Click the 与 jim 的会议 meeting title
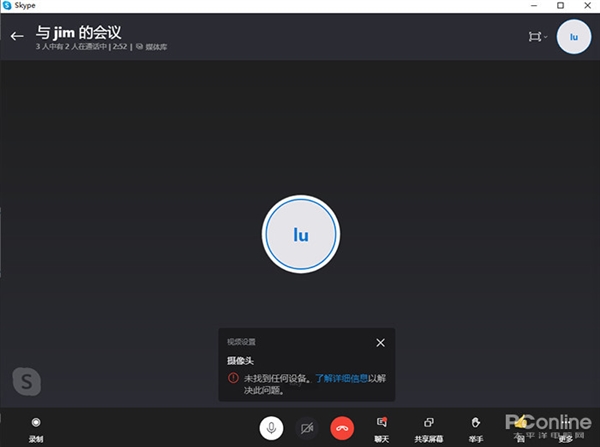 tap(78, 33)
